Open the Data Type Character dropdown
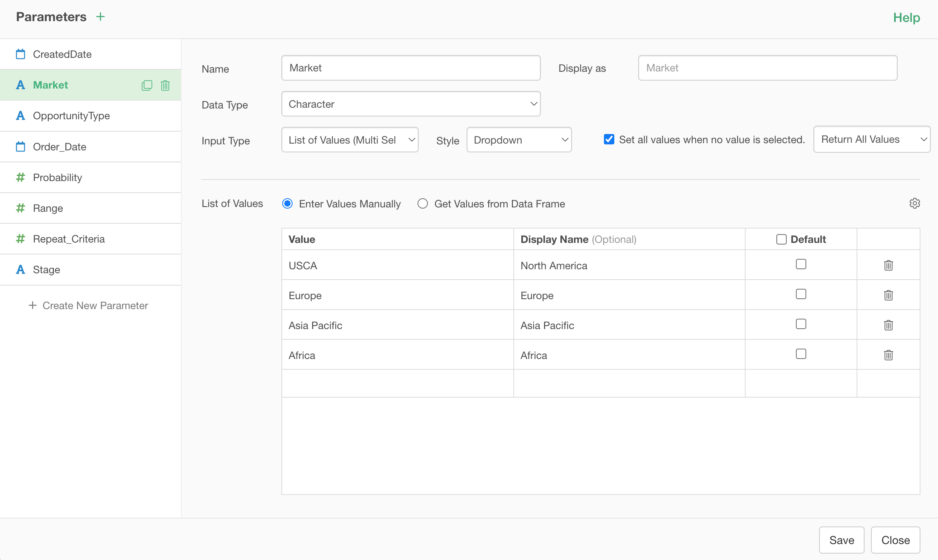 click(x=411, y=104)
